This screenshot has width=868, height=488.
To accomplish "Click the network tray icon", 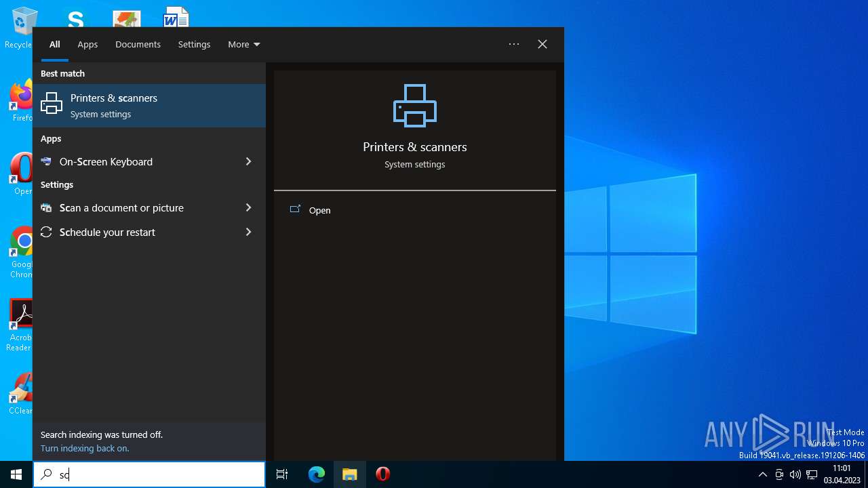I will coord(812,474).
